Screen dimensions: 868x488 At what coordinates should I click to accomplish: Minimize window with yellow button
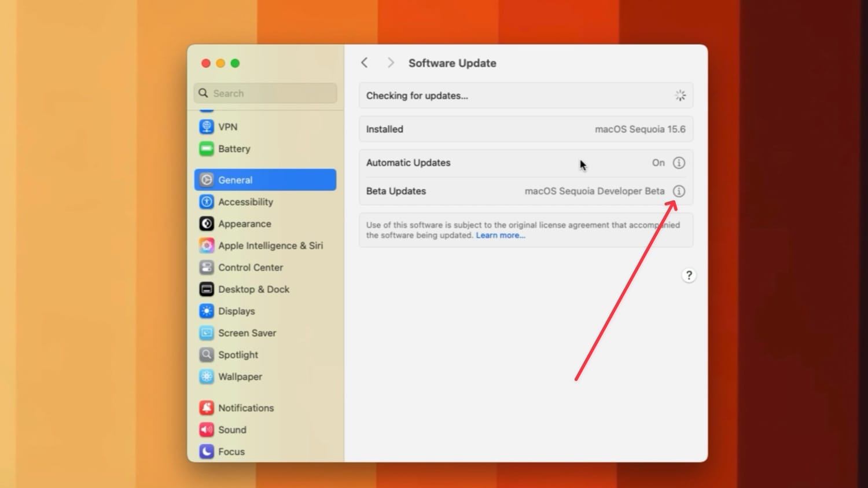(x=220, y=63)
